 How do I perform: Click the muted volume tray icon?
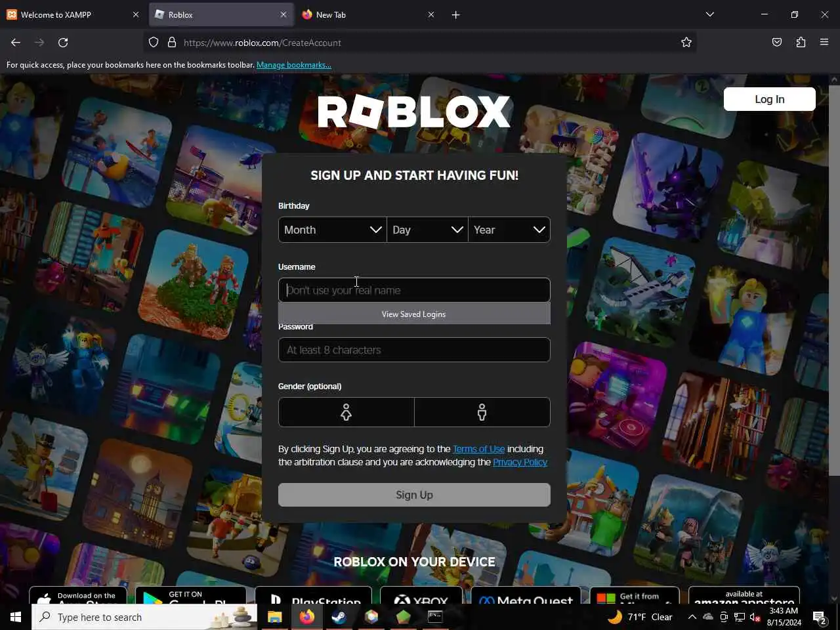pyautogui.click(x=755, y=617)
